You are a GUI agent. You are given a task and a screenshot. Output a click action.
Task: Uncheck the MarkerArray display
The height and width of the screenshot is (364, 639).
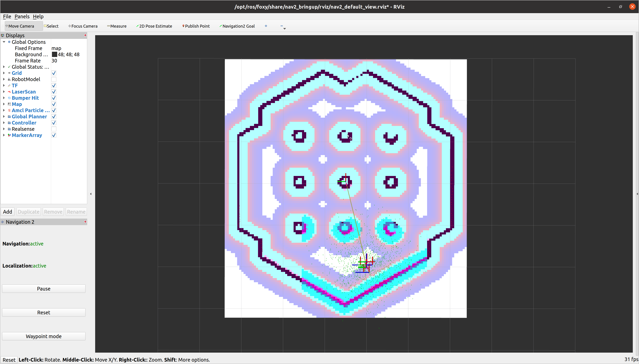54,135
